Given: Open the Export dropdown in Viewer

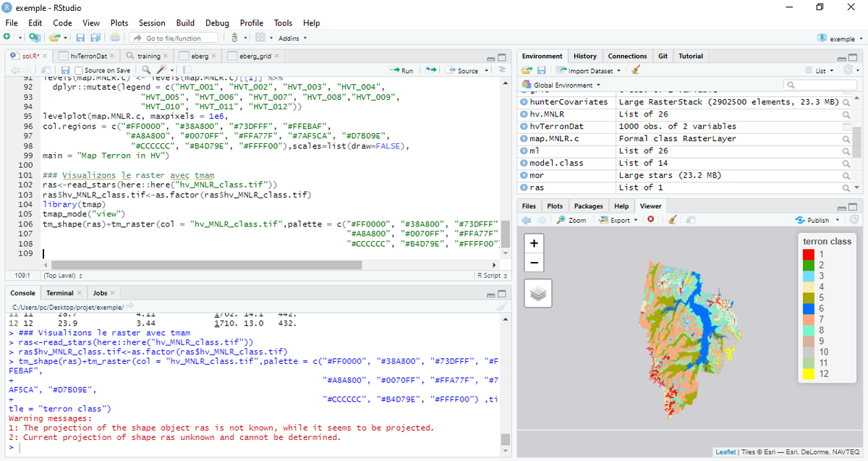Looking at the screenshot, I should tap(620, 220).
